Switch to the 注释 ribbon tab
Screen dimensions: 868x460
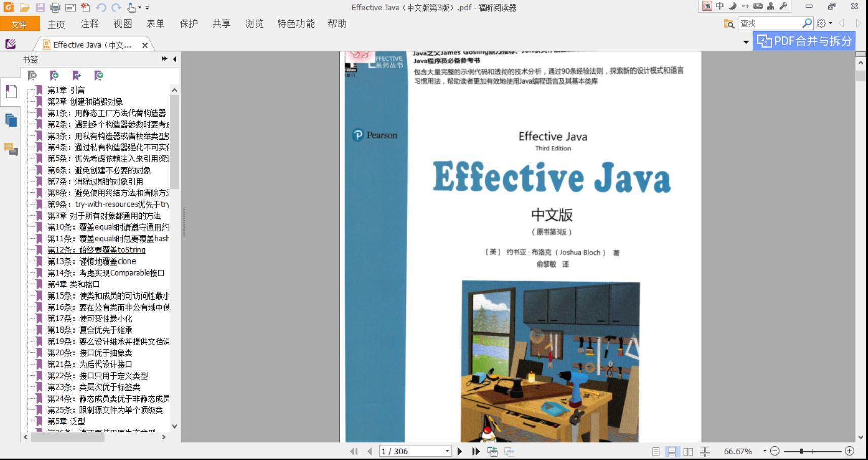pyautogui.click(x=90, y=24)
